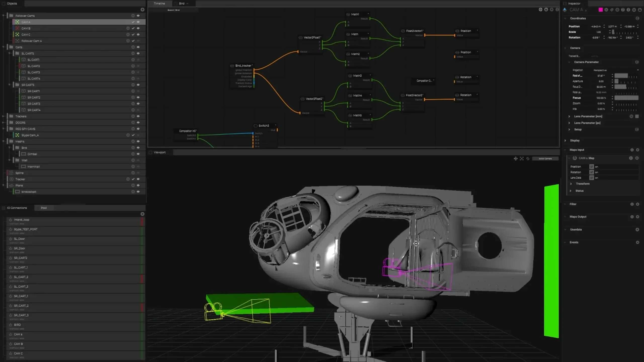
Task: Click add icon in IO Connections panel
Action: [142, 214]
